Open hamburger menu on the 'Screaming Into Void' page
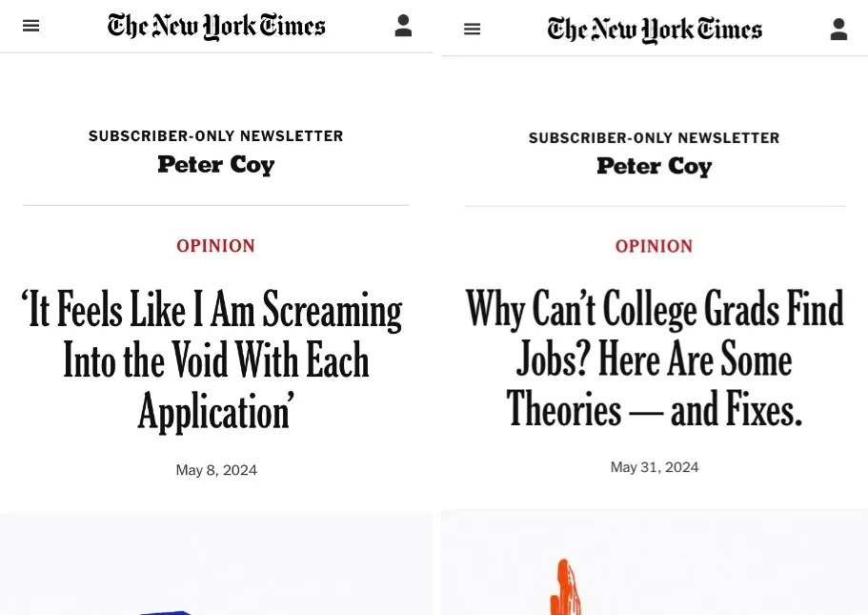Viewport: 868px width, 615px height. pyautogui.click(x=31, y=26)
